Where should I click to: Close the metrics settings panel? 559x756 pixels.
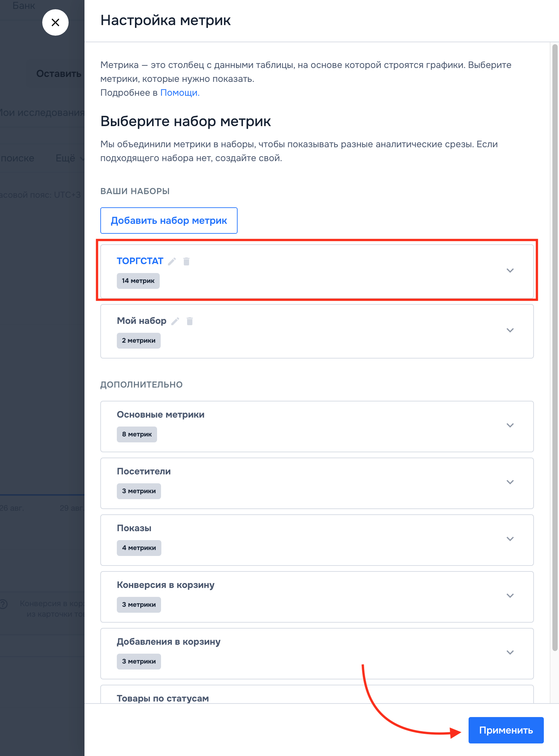[55, 22]
